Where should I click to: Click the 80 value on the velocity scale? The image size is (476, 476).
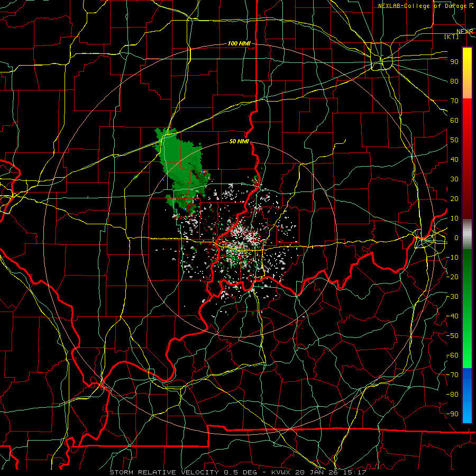[x=454, y=81]
